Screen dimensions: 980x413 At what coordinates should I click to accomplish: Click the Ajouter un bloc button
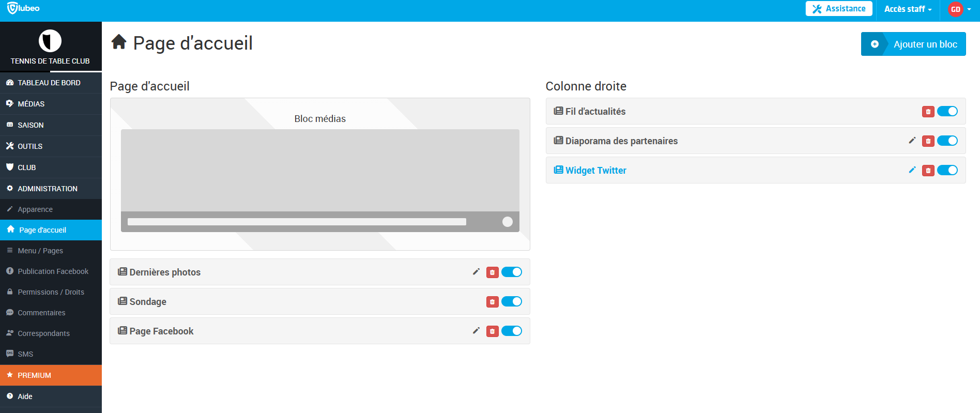coord(913,44)
